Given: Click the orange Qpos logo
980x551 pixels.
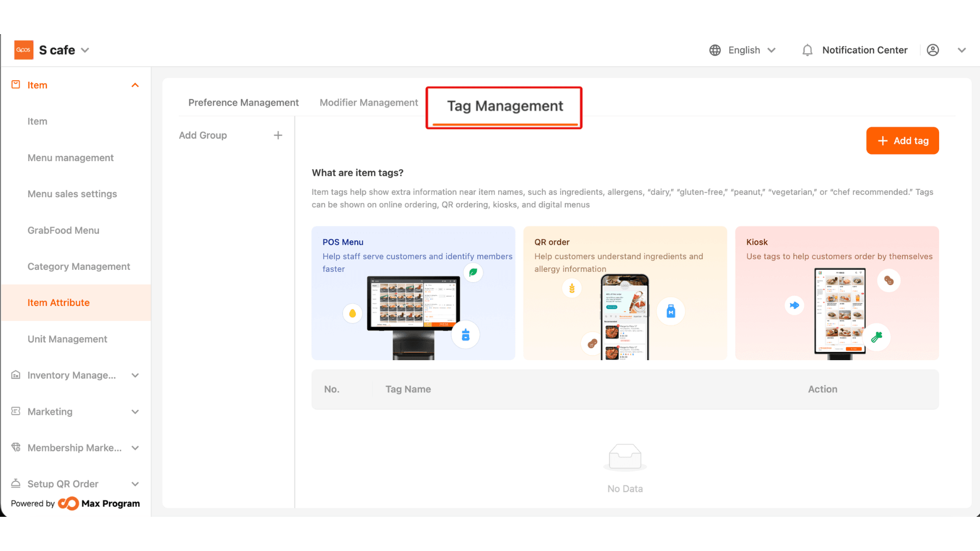Looking at the screenshot, I should [23, 50].
